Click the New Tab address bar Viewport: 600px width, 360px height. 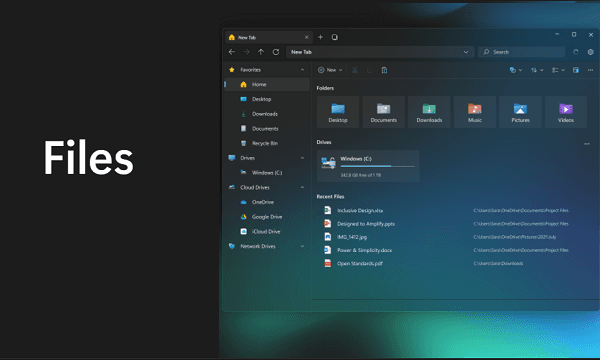(380, 52)
